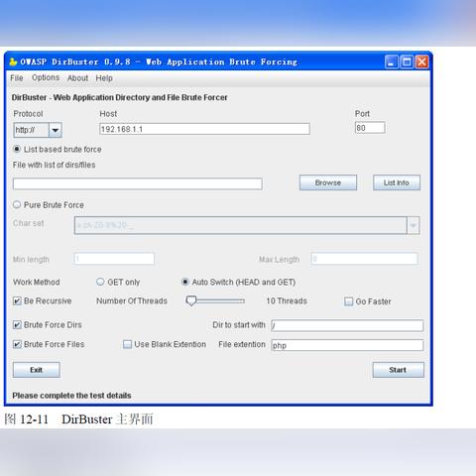
Task: Toggle Brute Force Dirs checkbox
Action: (17, 324)
